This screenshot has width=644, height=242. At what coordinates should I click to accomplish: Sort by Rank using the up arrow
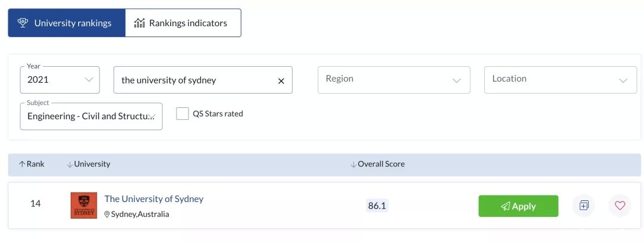click(22, 164)
